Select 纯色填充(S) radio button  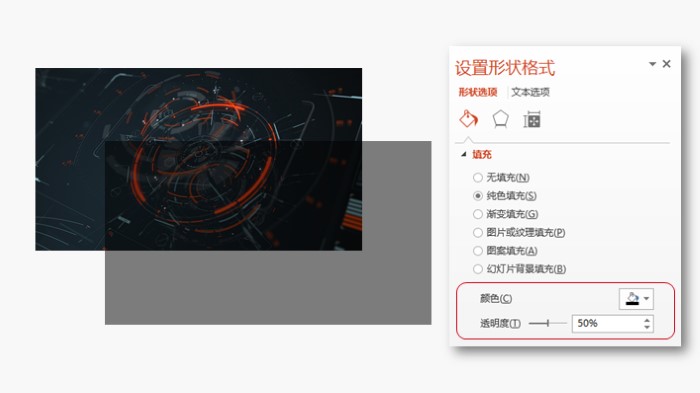pos(478,196)
